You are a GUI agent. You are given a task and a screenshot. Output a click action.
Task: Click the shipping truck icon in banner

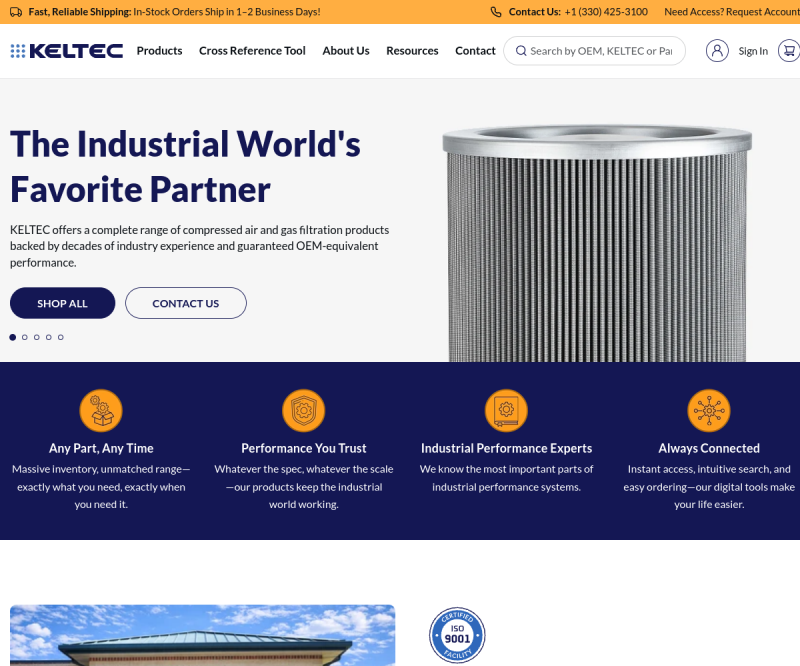tap(16, 12)
